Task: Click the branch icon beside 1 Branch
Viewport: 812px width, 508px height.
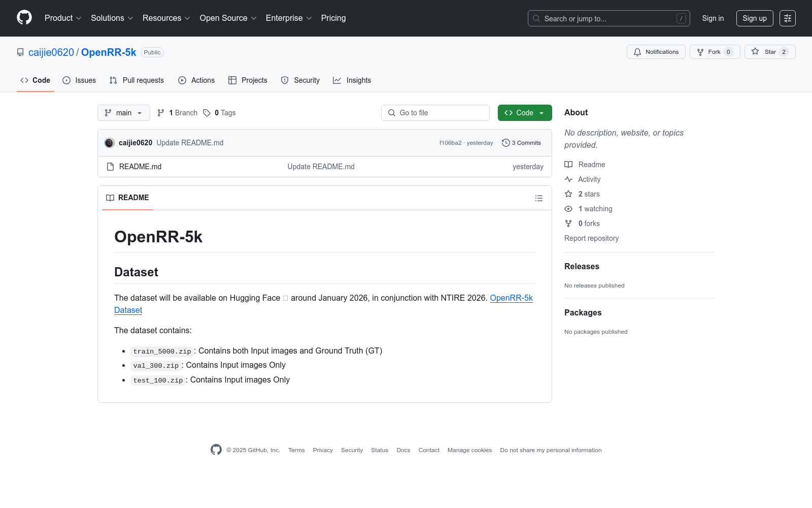Action: [161, 113]
